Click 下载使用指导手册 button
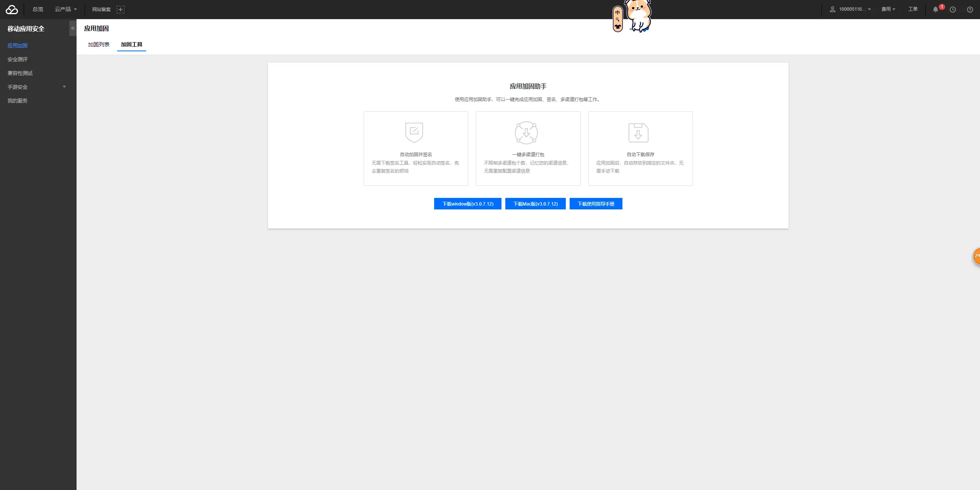The height and width of the screenshot is (490, 980). (x=596, y=204)
